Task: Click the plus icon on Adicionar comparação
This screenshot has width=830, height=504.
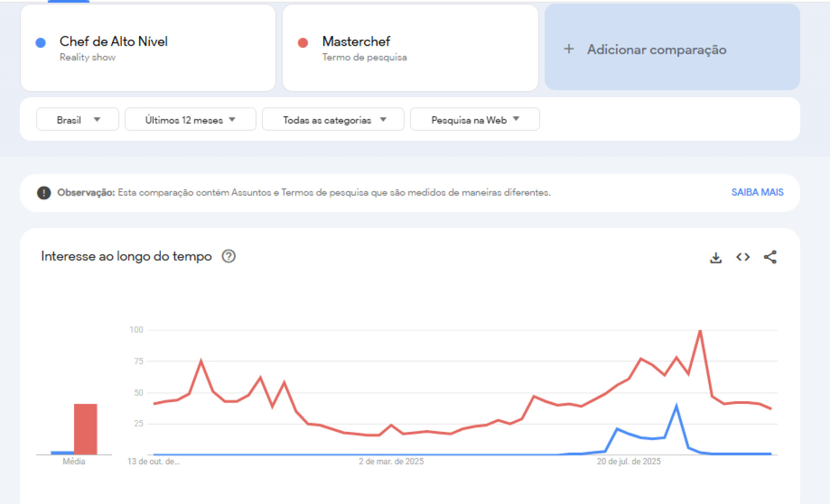Action: pyautogui.click(x=569, y=50)
